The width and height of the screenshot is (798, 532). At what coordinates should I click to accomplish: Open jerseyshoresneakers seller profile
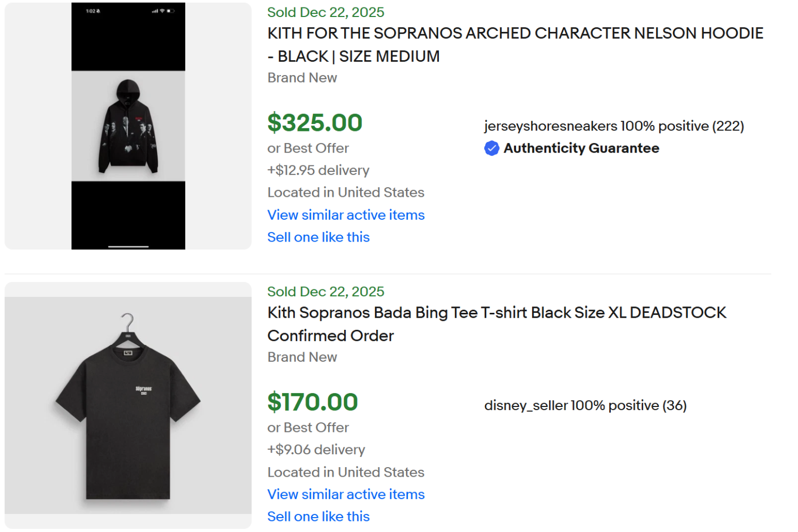tap(548, 126)
